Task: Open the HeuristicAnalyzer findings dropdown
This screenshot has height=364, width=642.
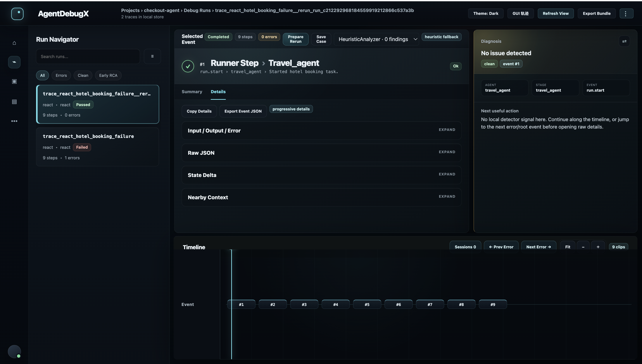Action: pos(376,39)
